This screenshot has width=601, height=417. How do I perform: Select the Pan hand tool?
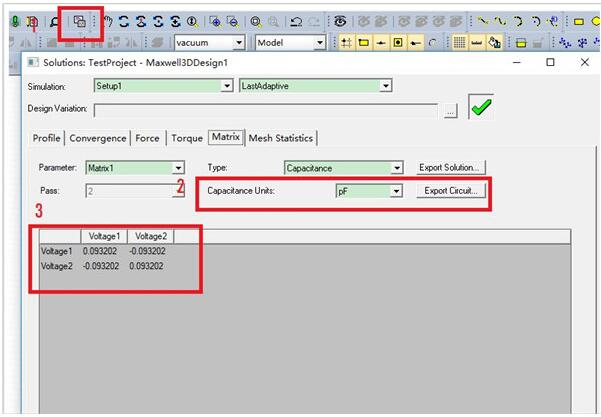(x=108, y=21)
